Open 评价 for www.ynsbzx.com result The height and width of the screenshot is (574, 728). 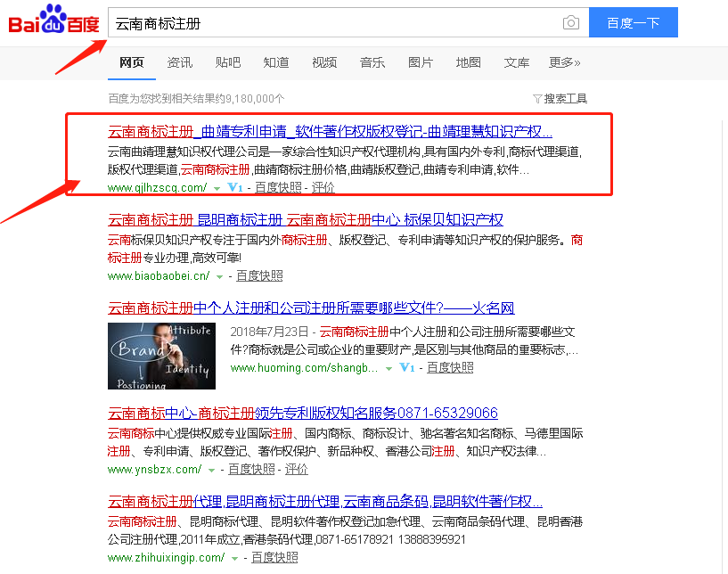tap(297, 470)
